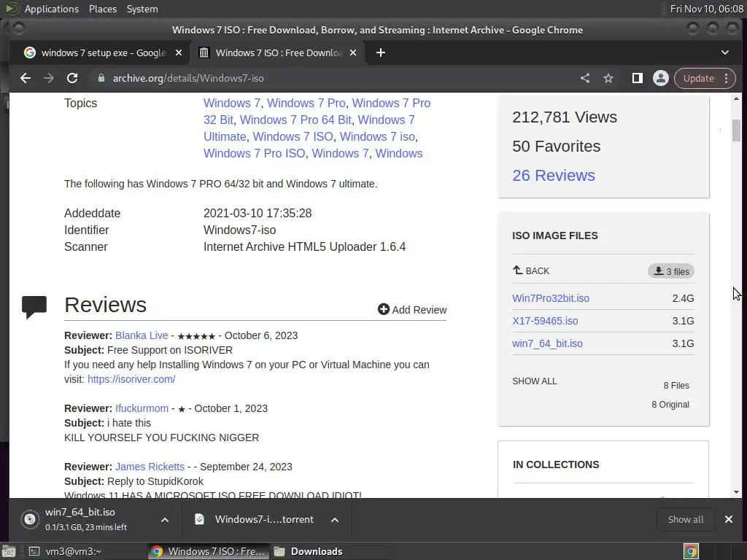Open the Chrome three-dot menu
747x560 pixels.
pos(726,78)
